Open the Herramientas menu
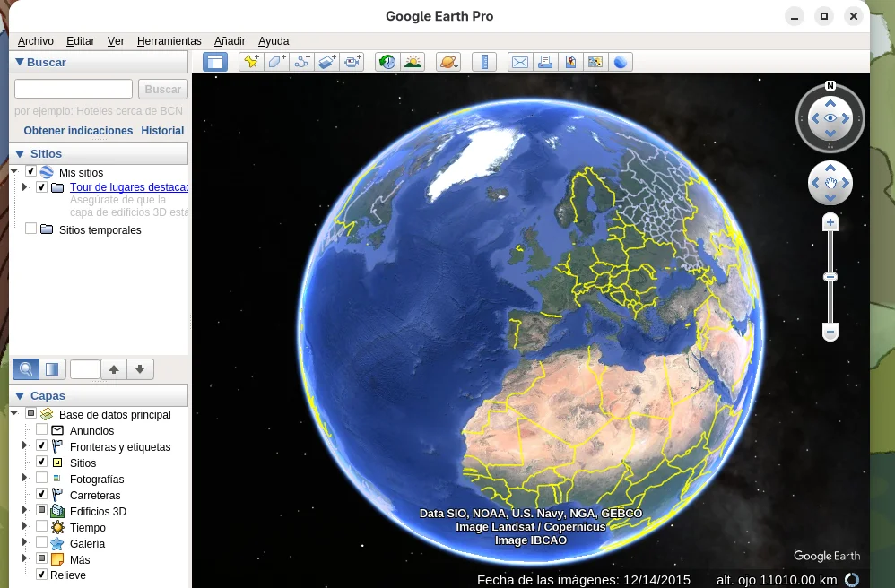Image resolution: width=895 pixels, height=588 pixels. 169,41
